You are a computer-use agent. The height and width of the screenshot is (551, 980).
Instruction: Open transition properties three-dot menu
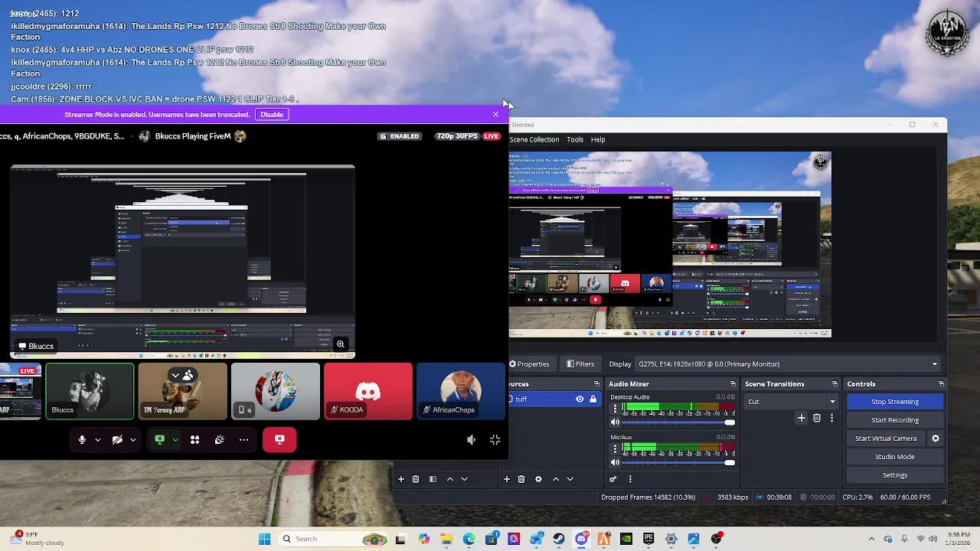pos(831,418)
